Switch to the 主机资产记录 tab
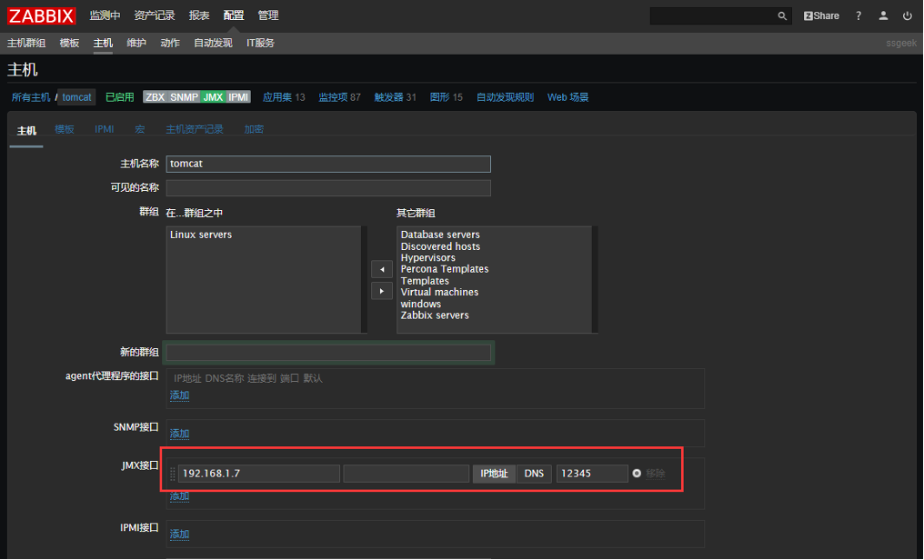The height and width of the screenshot is (560, 924). coord(195,130)
